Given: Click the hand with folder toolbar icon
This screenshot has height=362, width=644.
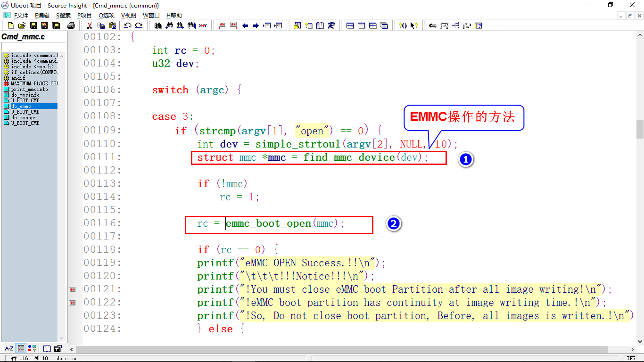Looking at the screenshot, I should [297, 25].
